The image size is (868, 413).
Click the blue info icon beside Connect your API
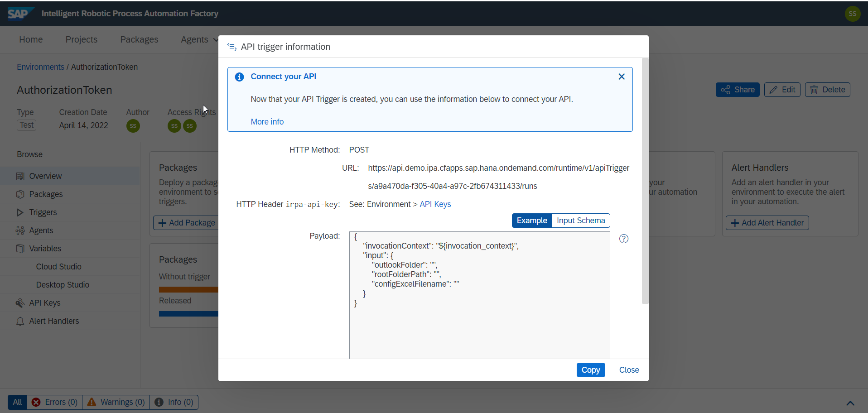pos(239,77)
